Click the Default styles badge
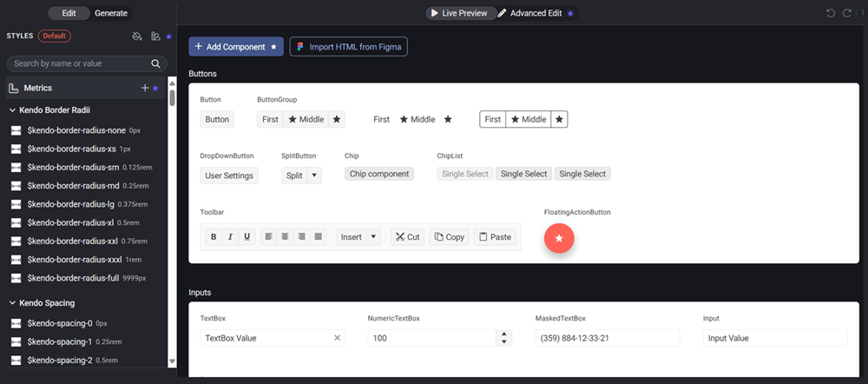 54,36
